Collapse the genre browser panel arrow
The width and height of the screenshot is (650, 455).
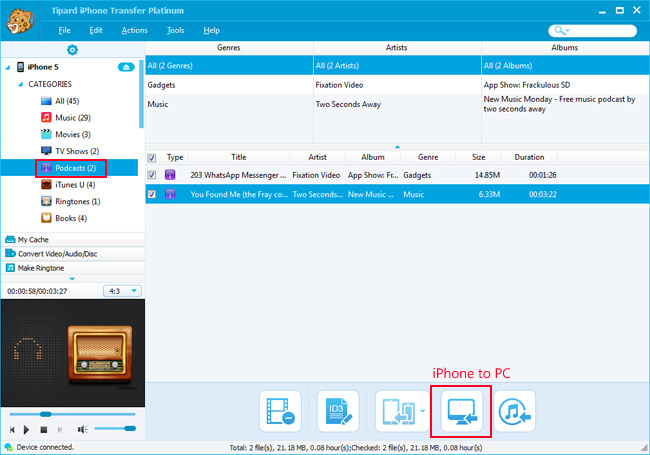click(x=397, y=147)
